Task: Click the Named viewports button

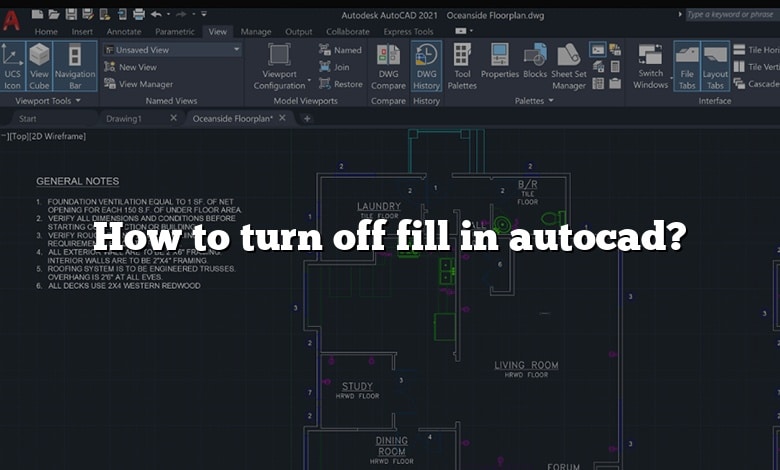Action: click(x=340, y=50)
